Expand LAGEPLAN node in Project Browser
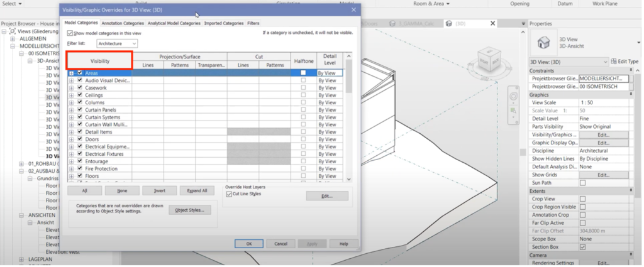644x267 pixels. pyautogui.click(x=21, y=259)
